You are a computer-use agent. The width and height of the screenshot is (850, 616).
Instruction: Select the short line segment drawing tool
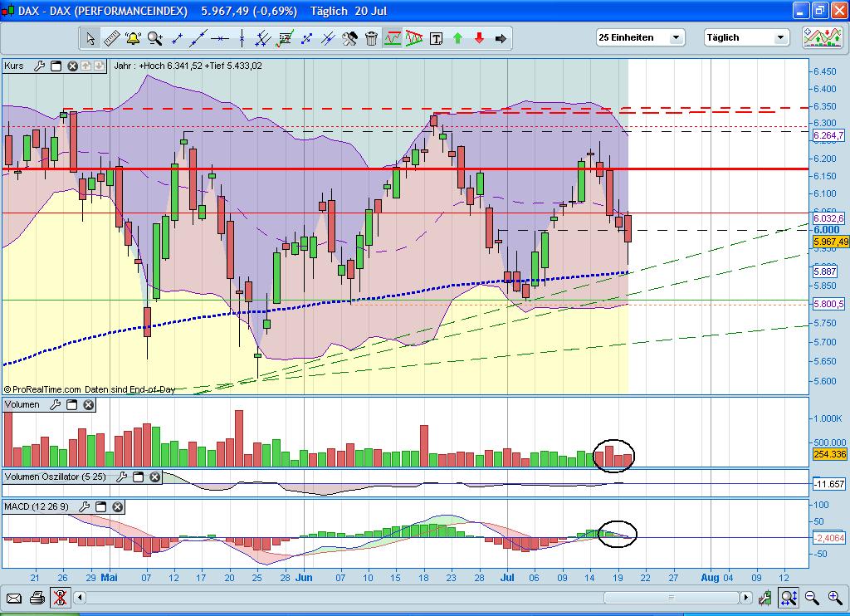pyautogui.click(x=177, y=38)
